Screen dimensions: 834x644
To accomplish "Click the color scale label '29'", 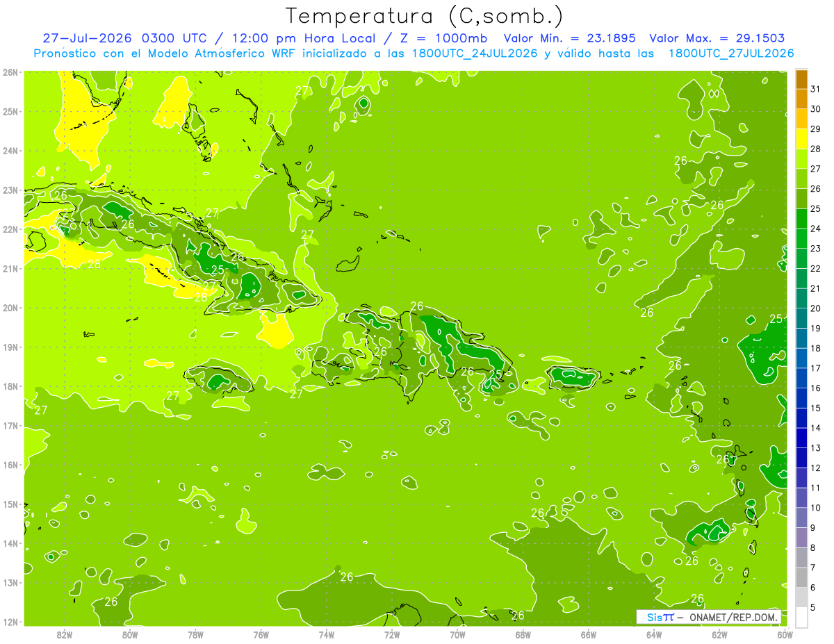I will [x=816, y=129].
